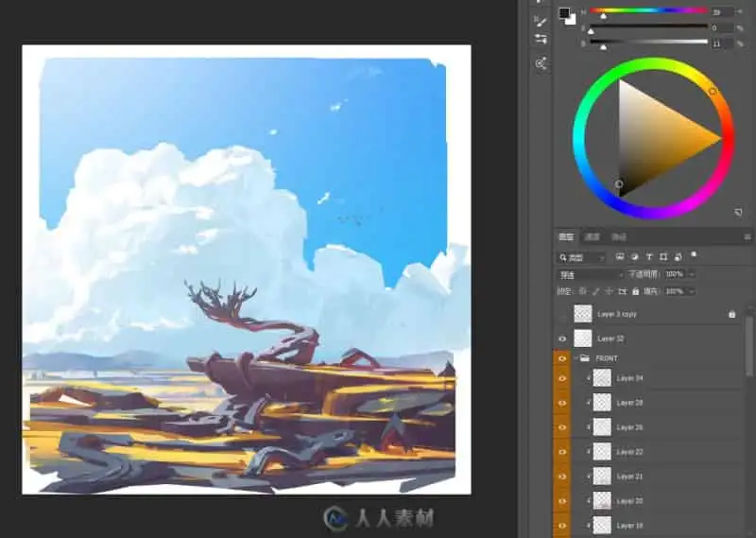Select the Layer 20 row name
This screenshot has height=538, width=756.
(629, 501)
